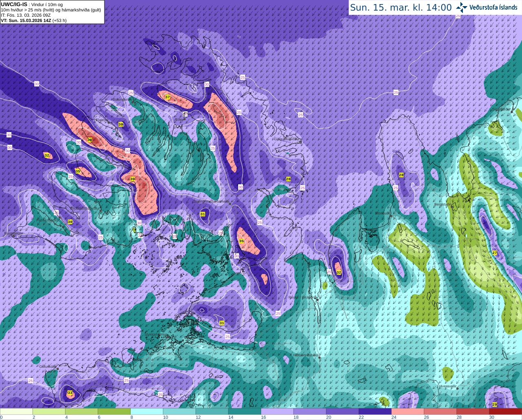Viewport: 522px width, 420px height.
Task: Click the Gjögurflugvöllur station label
Action: point(287,139)
